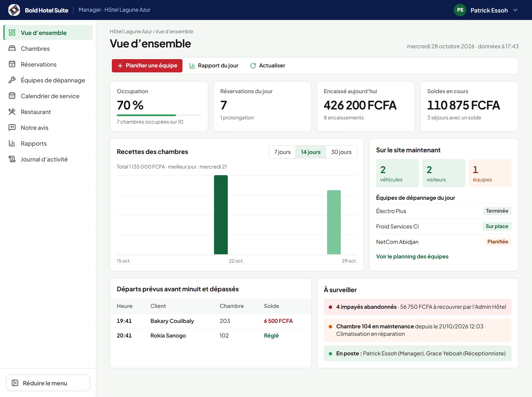532x397 pixels.
Task: Open the Vue d'ensemble grid icon
Action: 12,32
